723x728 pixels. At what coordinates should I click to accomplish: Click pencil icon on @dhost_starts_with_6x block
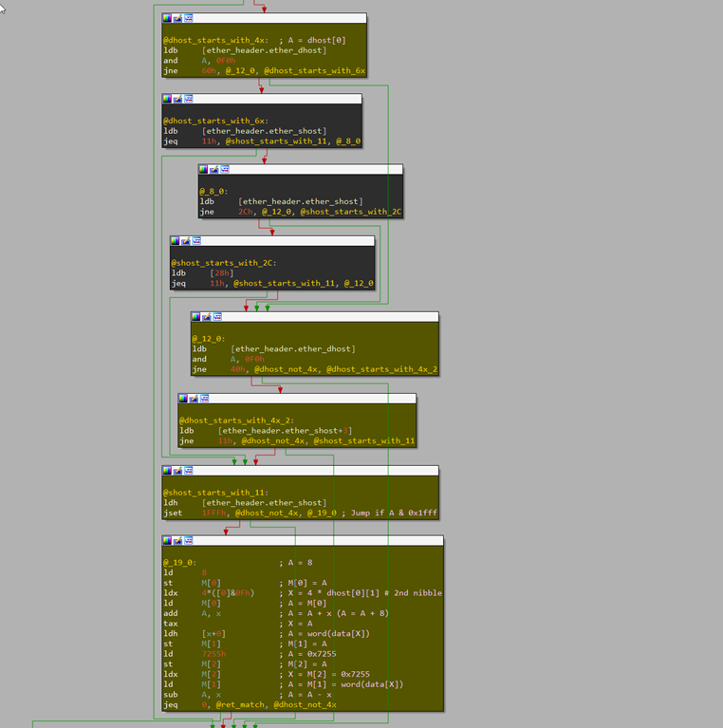[177, 99]
